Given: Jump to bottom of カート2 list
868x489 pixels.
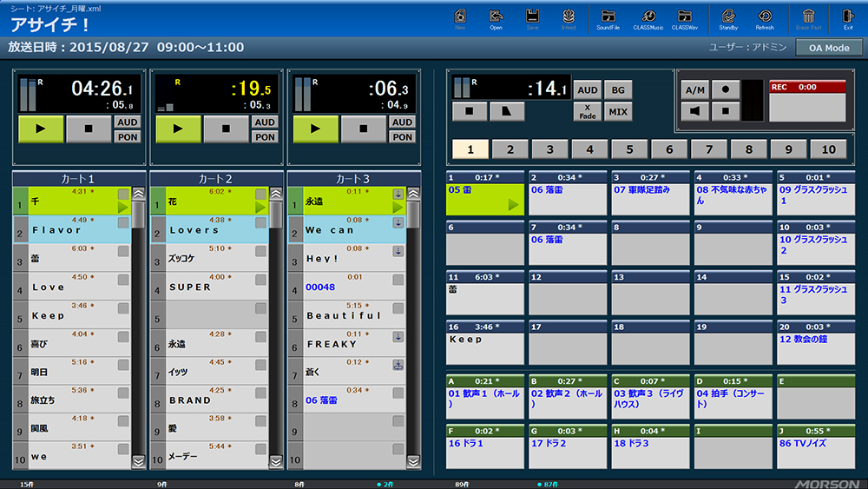Looking at the screenshot, I should 275,462.
